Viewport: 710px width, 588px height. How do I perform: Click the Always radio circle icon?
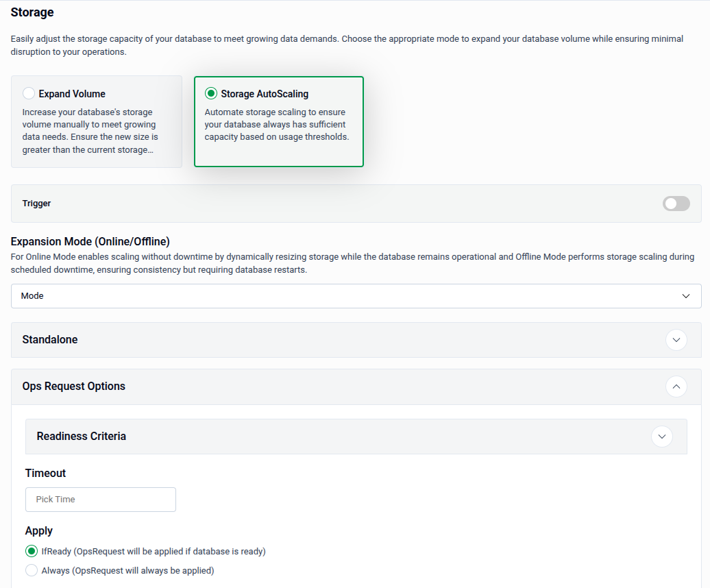pos(31,570)
